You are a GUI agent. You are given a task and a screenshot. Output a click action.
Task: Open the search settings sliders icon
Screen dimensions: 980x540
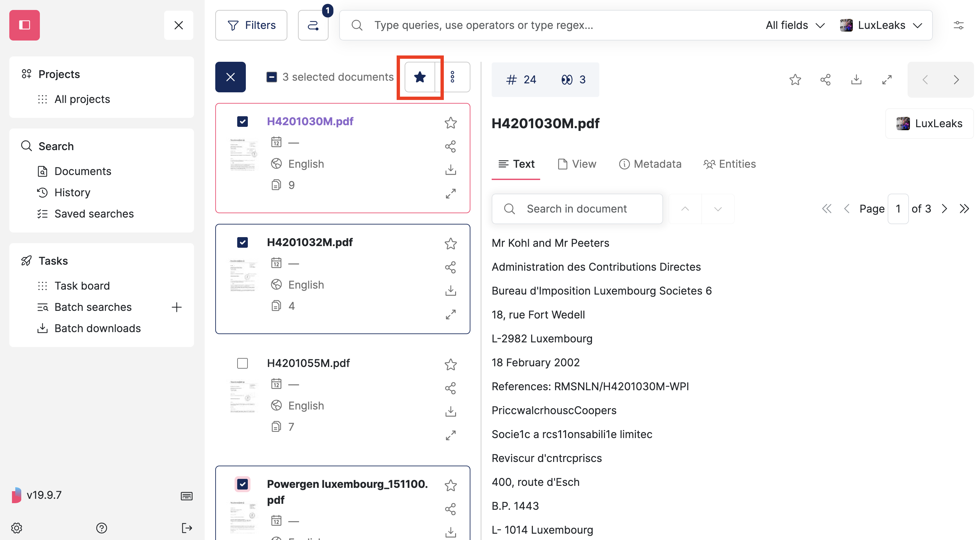(958, 26)
